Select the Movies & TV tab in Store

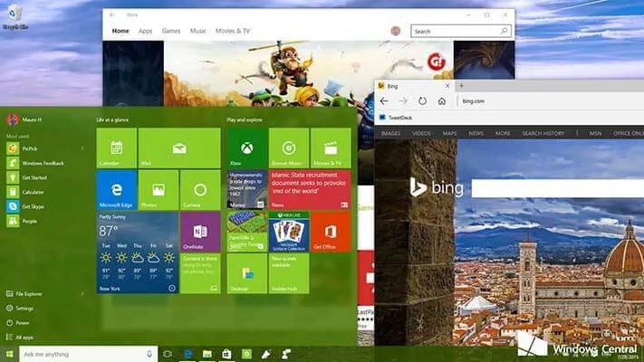point(233,31)
